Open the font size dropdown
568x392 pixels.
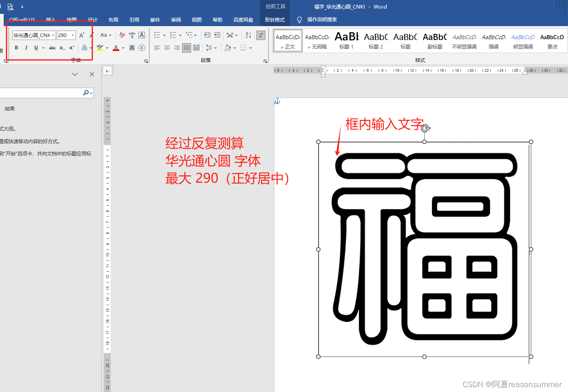point(73,35)
